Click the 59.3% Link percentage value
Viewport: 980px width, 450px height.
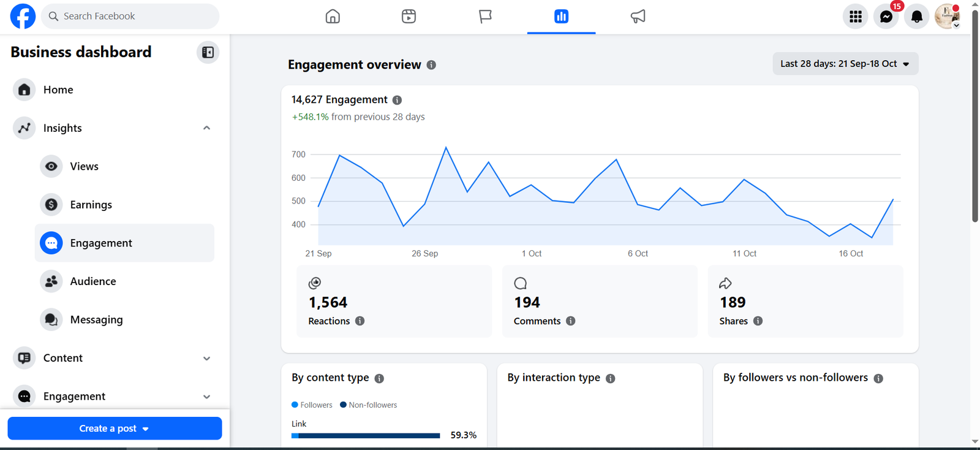(464, 435)
